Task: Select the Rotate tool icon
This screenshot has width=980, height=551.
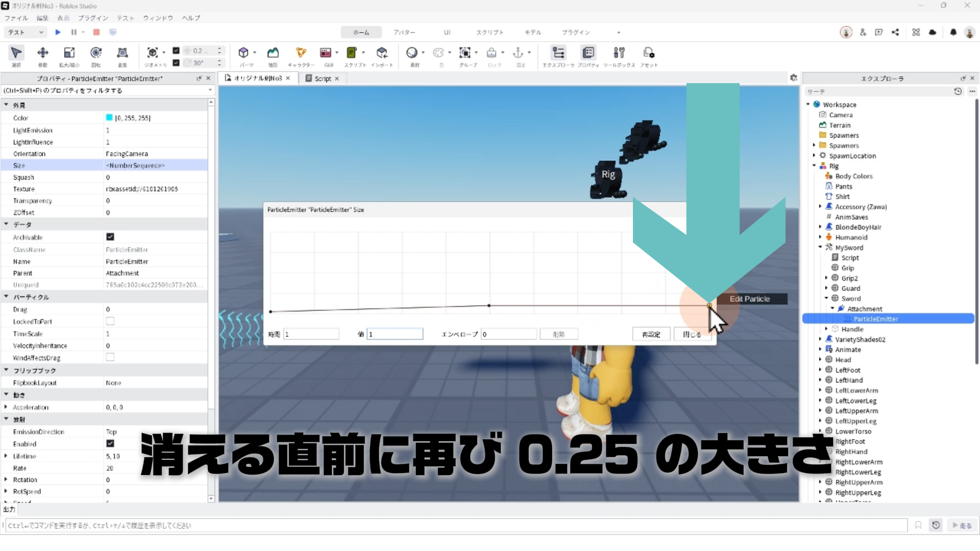Action: [95, 53]
